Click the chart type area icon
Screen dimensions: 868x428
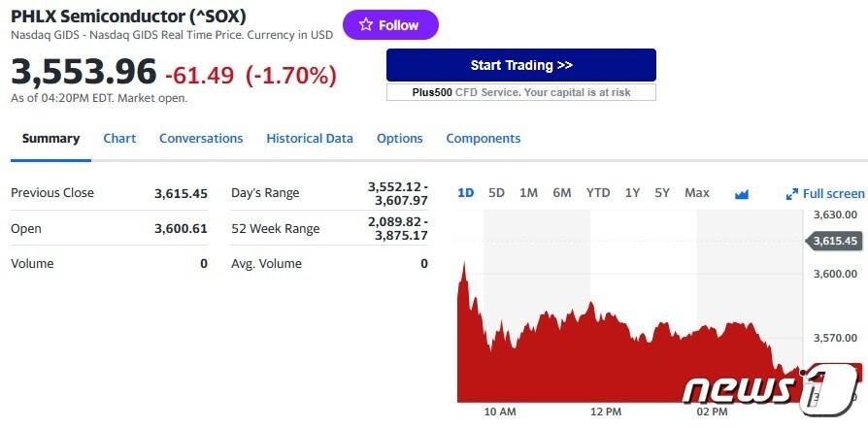[742, 193]
